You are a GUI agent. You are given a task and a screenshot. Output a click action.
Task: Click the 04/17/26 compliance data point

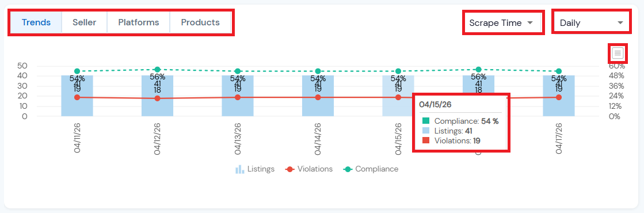[559, 71]
